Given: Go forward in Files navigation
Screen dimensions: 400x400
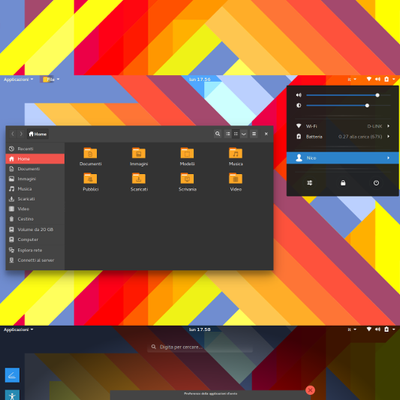Looking at the screenshot, I should click(21, 134).
